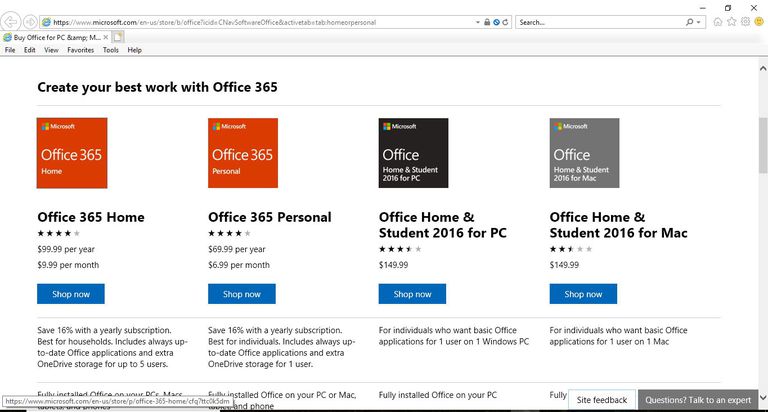Image resolution: width=768 pixels, height=412 pixels.
Task: Open the View menu
Action: click(x=51, y=50)
